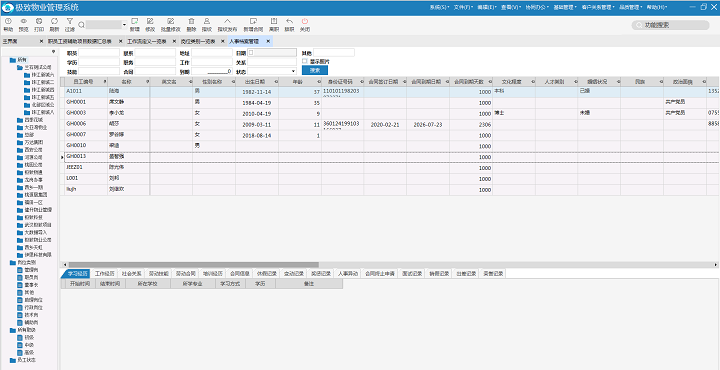
Task: Click the 职员 filter input field
Action: pos(99,53)
